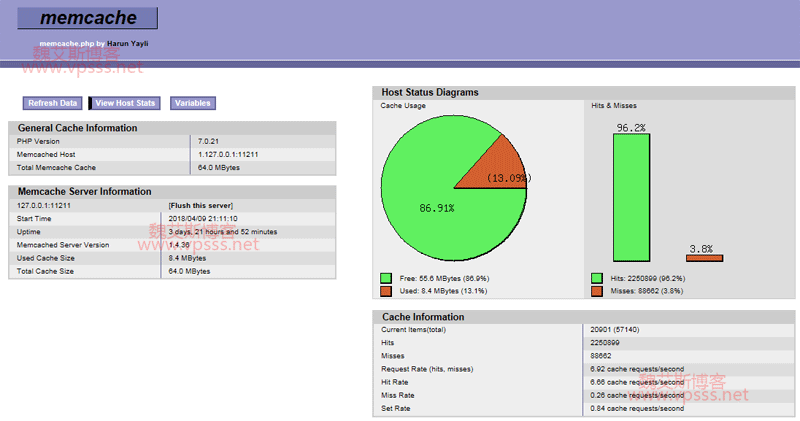The width and height of the screenshot is (800, 421).
Task: Click the green Free legend swatch
Action: (386, 278)
